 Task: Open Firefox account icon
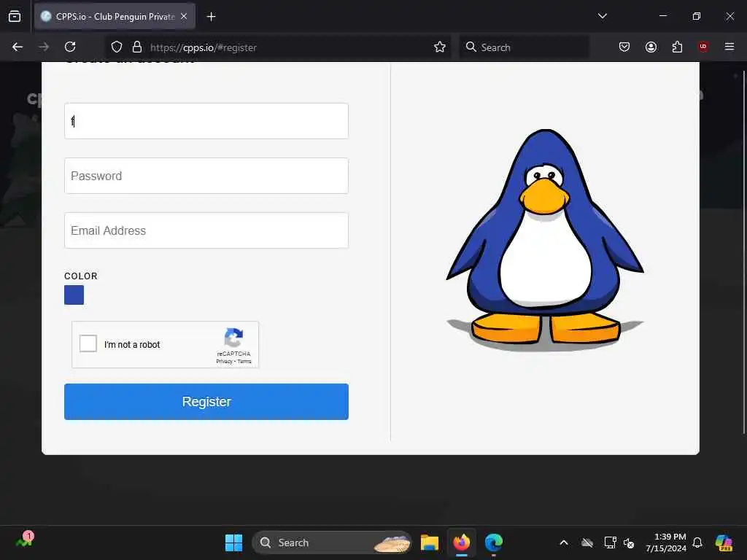651,47
